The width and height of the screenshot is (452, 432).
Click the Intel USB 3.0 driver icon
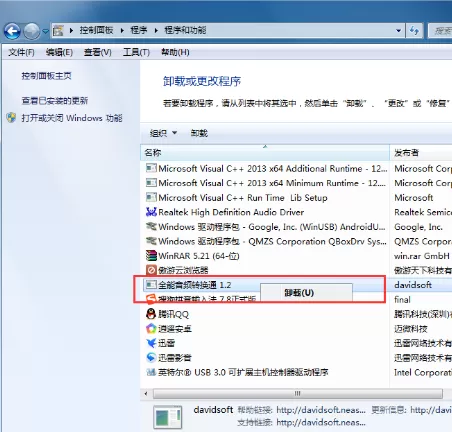point(151,372)
